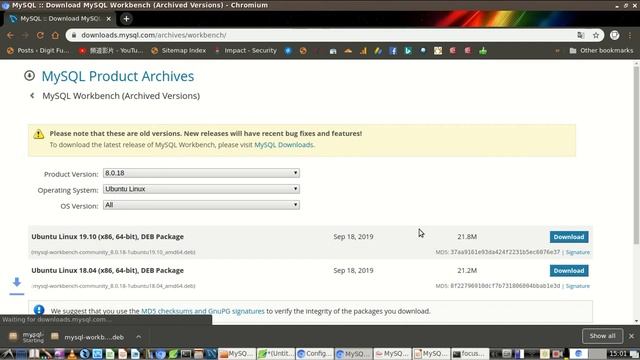Click the translate page icon
Viewport: 640px width, 360px height.
pyautogui.click(x=581, y=36)
